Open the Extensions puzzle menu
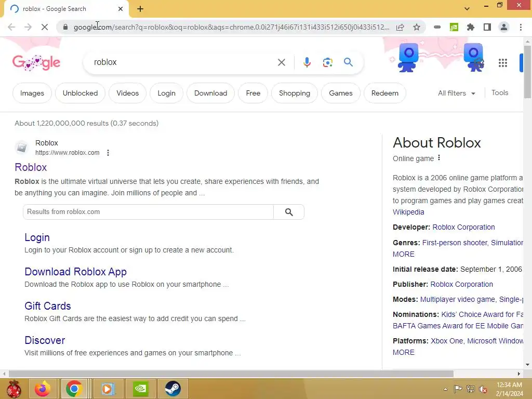The height and width of the screenshot is (399, 532). pyautogui.click(x=471, y=27)
